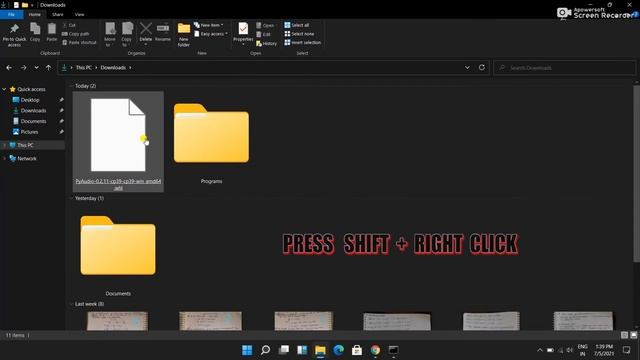Open the notification center icon
640x360 pixels.
click(x=627, y=350)
